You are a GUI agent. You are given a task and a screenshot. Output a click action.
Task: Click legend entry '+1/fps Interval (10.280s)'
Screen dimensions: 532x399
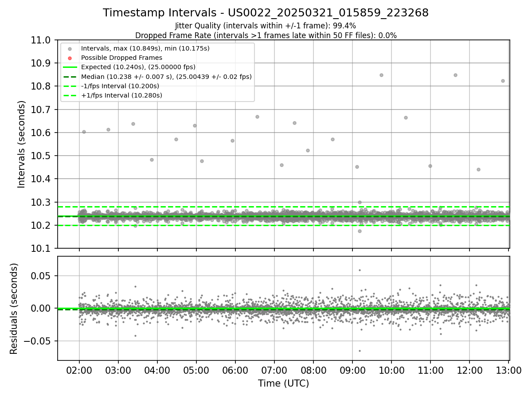coord(121,95)
